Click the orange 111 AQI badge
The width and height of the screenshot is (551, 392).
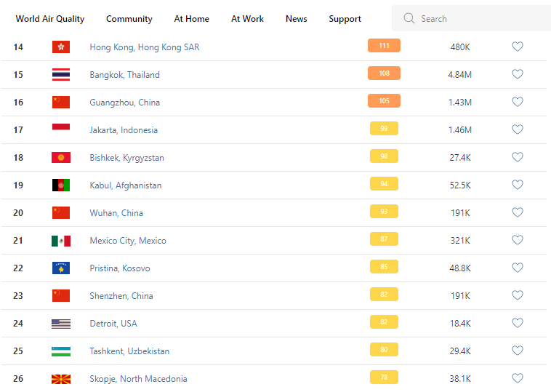(384, 46)
